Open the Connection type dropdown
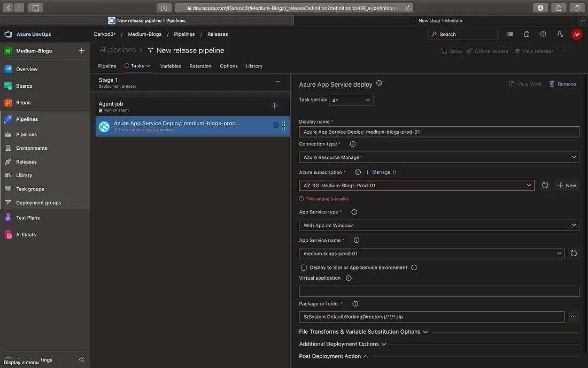 tap(439, 157)
